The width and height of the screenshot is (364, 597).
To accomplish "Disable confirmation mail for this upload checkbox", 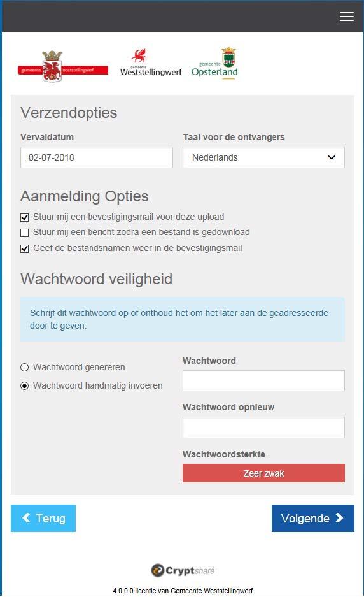I will [24, 217].
